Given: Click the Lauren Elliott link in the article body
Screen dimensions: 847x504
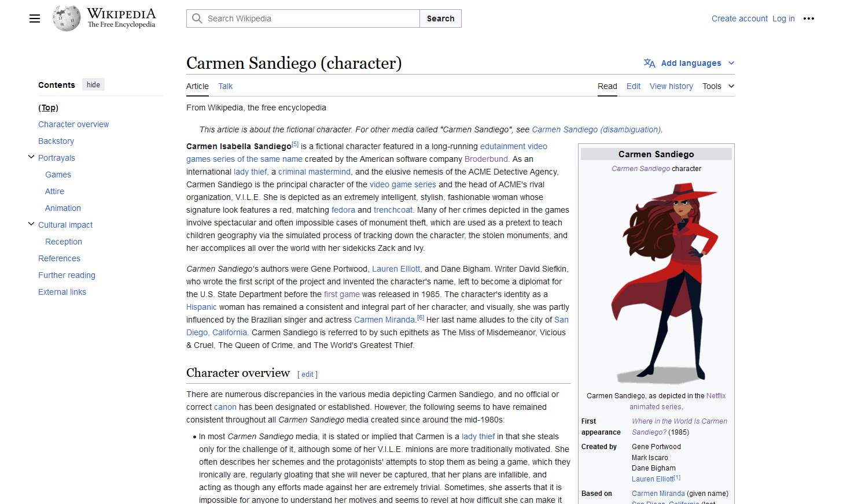Looking at the screenshot, I should click(x=396, y=269).
